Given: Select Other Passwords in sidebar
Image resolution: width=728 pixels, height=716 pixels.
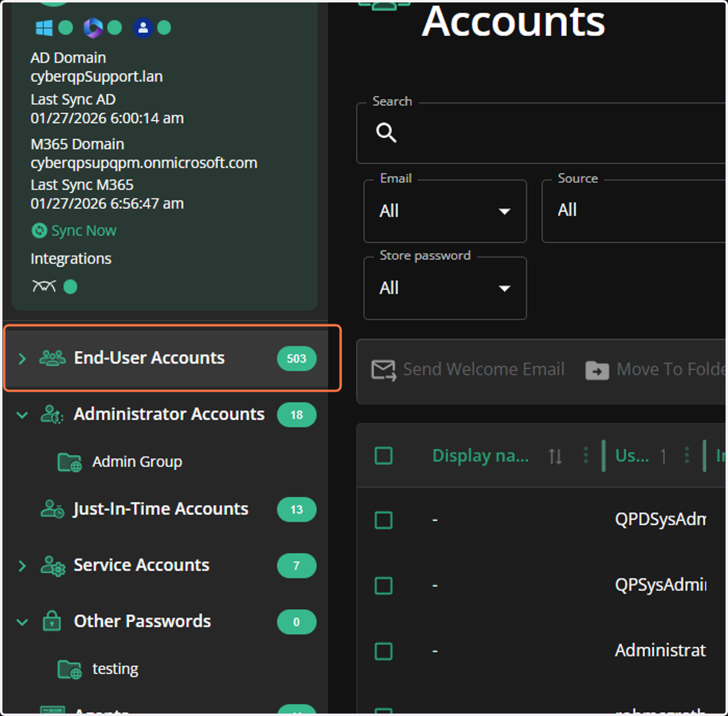Looking at the screenshot, I should 143,621.
